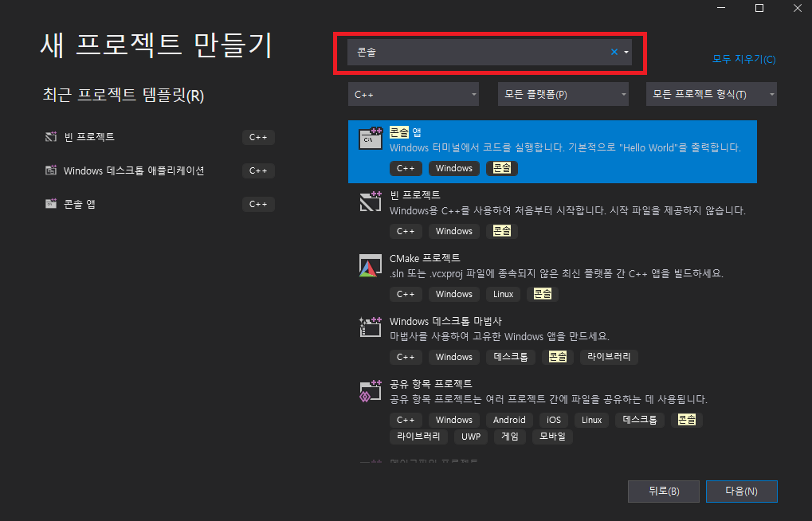Click the 데스크톱 tag under Windows 데스크톱 마법사
Screen dimensions: 812x521
pyautogui.click(x=511, y=357)
